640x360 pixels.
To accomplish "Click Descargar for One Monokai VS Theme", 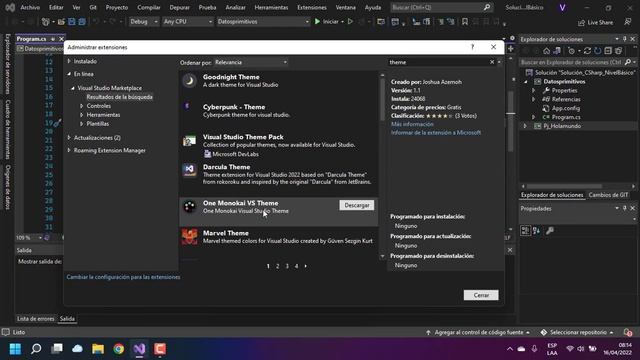I will click(357, 205).
